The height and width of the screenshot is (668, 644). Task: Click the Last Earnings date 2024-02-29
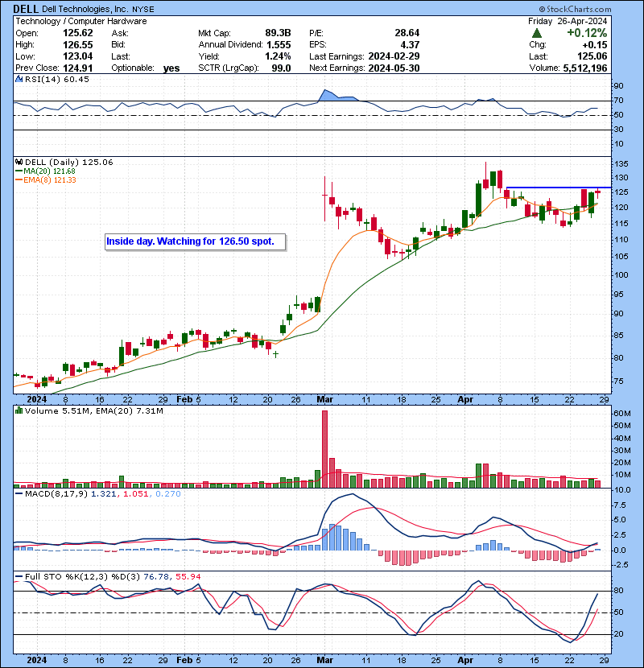click(394, 56)
